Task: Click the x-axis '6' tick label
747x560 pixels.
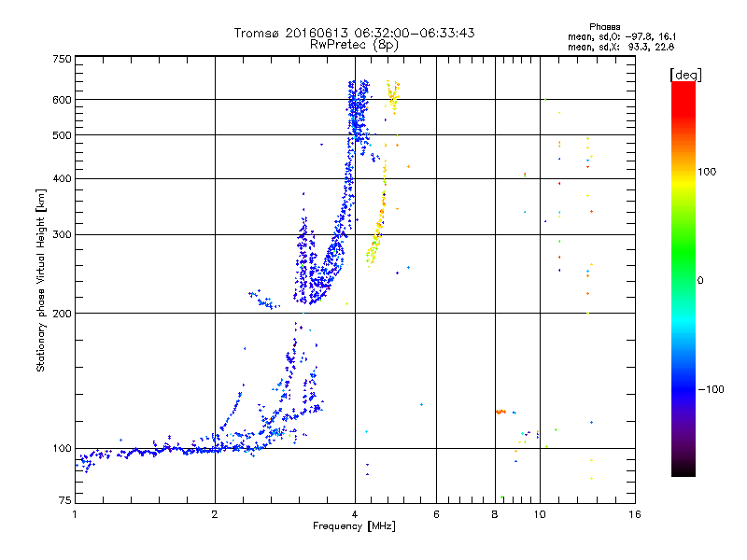Action: tap(436, 514)
